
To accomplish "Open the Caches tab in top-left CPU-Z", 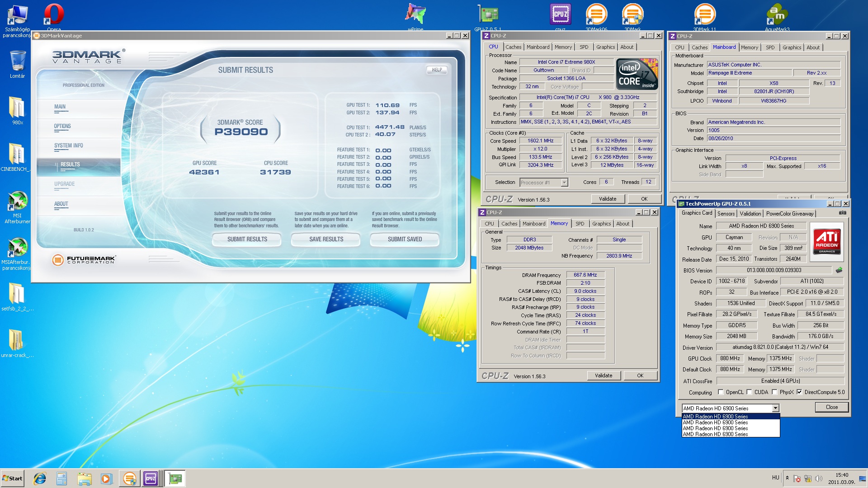I will click(513, 47).
